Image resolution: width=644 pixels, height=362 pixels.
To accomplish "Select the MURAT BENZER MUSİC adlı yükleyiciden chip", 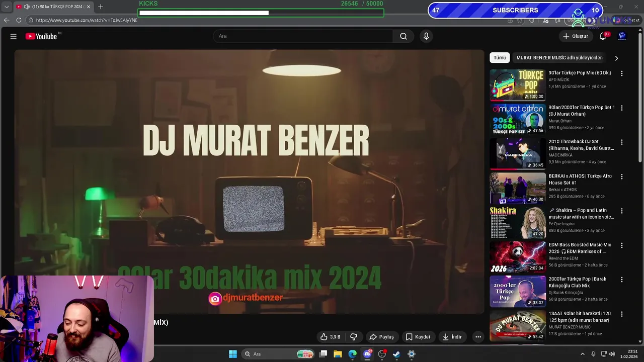I will [559, 58].
